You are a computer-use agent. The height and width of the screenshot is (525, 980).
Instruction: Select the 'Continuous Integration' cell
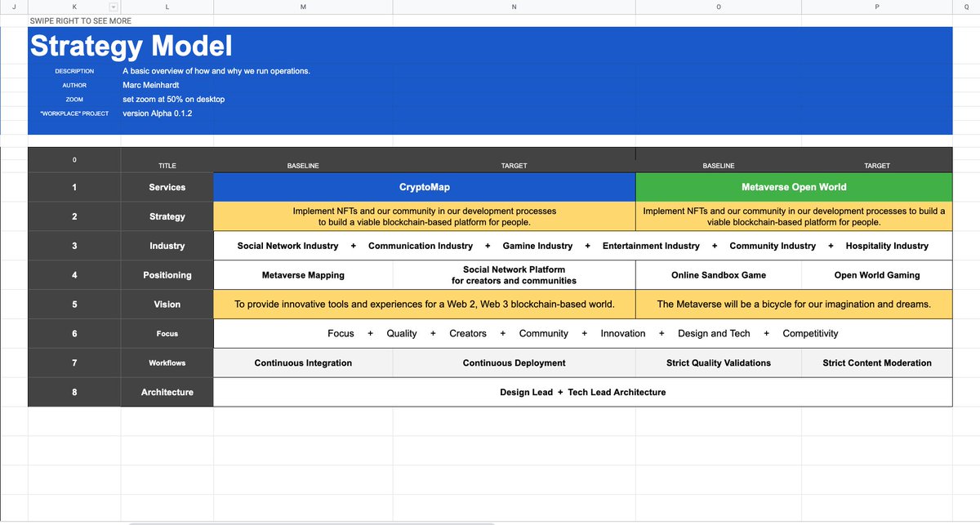point(303,363)
